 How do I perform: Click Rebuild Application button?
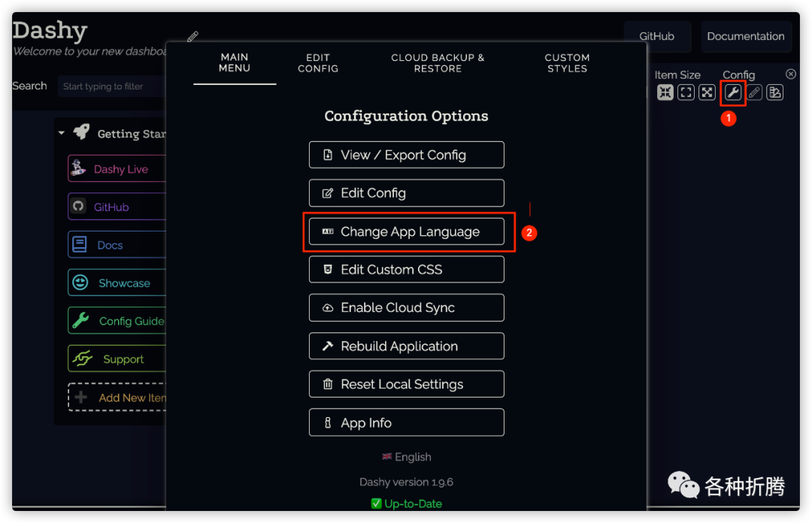(407, 346)
